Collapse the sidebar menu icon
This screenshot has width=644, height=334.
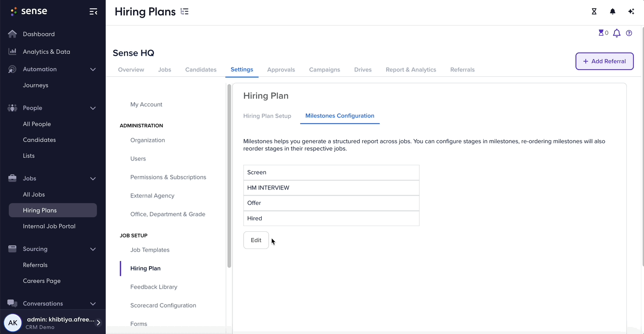click(93, 11)
